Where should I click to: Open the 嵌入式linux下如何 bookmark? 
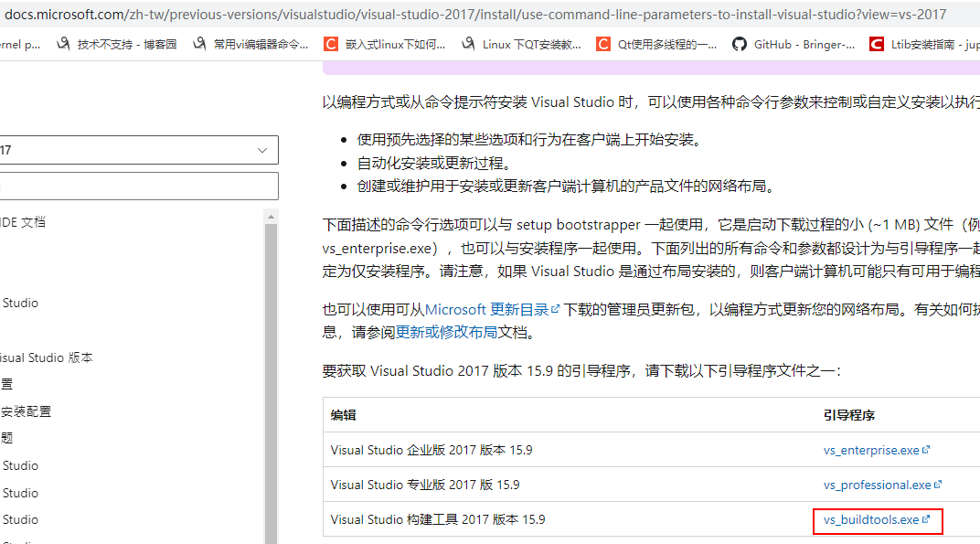tap(385, 45)
